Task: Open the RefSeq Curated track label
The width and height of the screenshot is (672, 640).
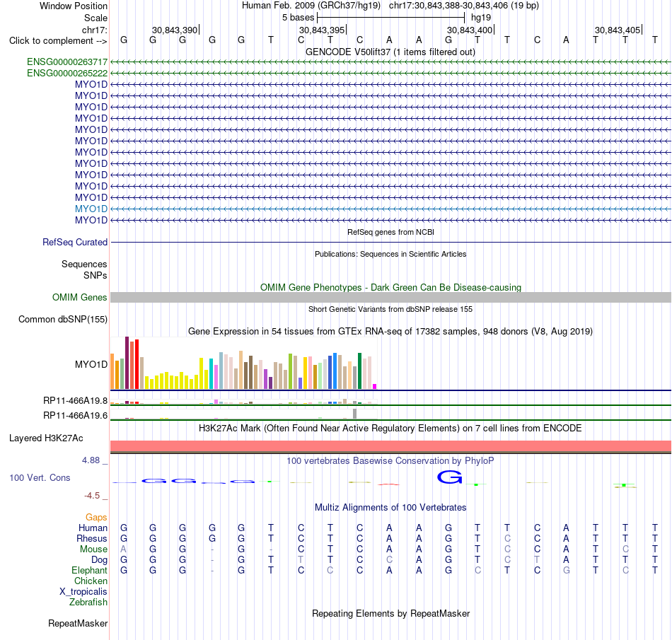Action: pos(74,242)
